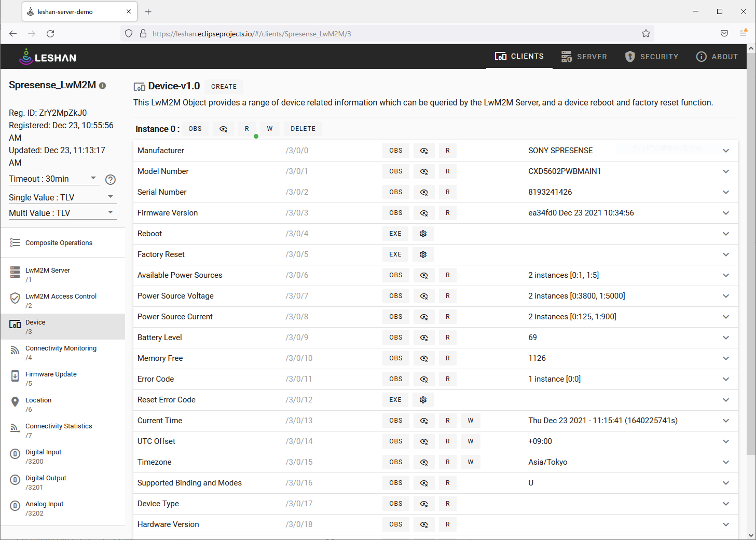Click the page vertical scrollbar

tap(751, 260)
